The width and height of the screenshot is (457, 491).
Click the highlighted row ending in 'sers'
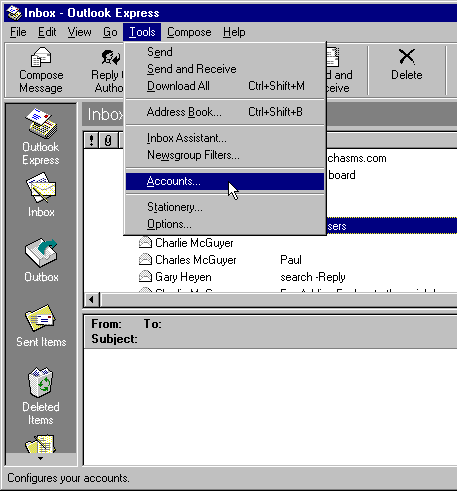click(392, 226)
